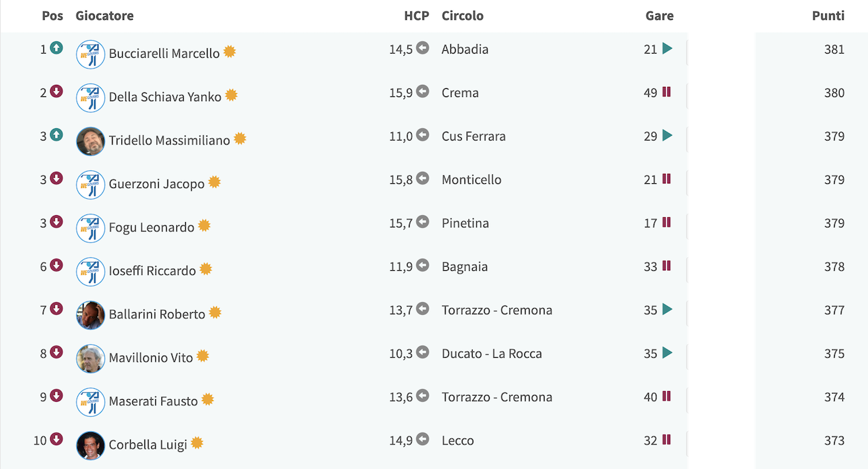Click the play icon in Ballarini Roberto's row
The image size is (868, 469).
pos(667,309)
